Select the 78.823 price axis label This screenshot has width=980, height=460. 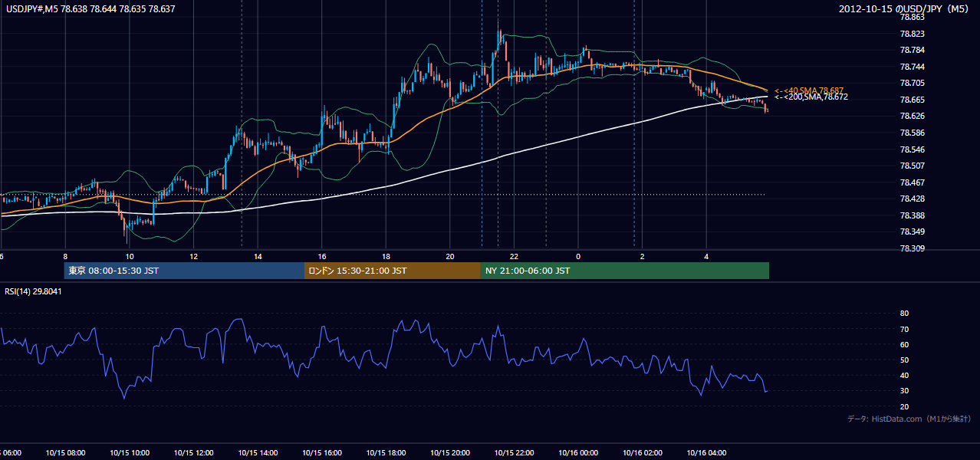click(x=913, y=34)
